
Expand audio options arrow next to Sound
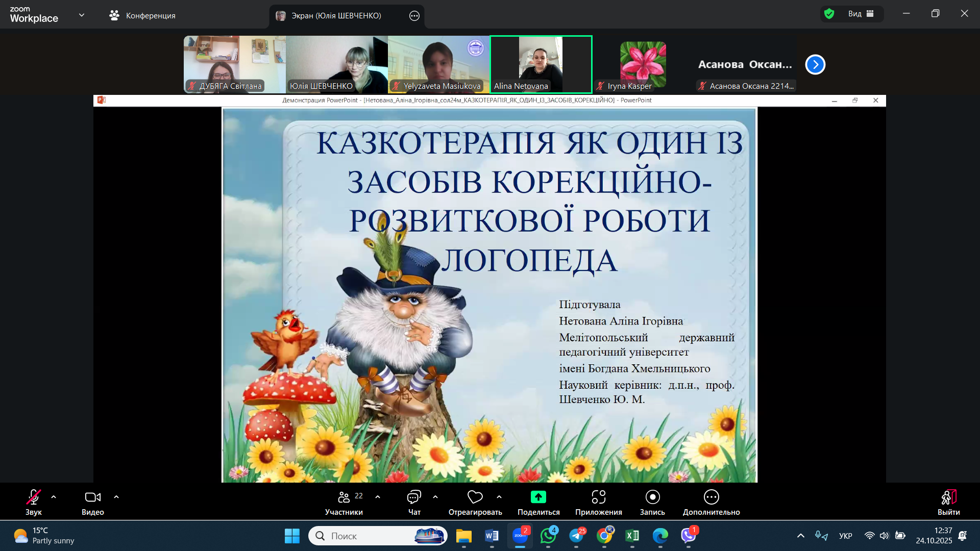pos(54,497)
